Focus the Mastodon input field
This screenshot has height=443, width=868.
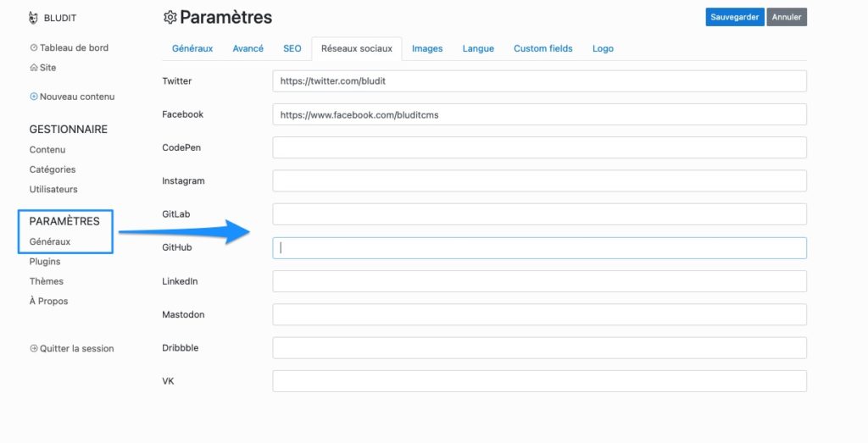coord(539,314)
